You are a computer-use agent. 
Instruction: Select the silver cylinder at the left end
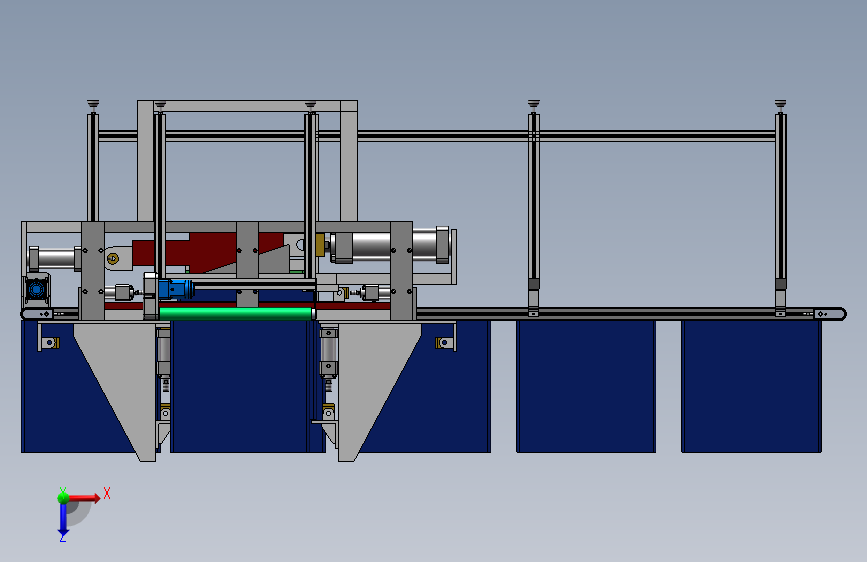click(x=53, y=258)
